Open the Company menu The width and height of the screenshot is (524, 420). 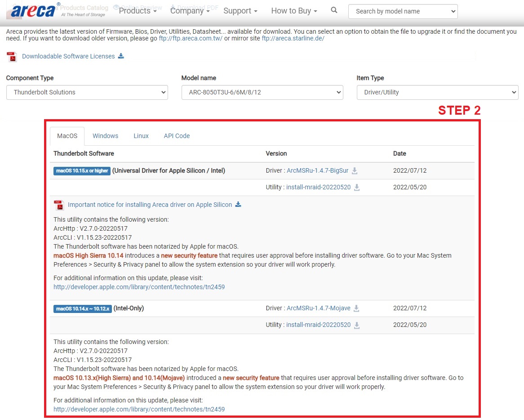[x=190, y=11]
